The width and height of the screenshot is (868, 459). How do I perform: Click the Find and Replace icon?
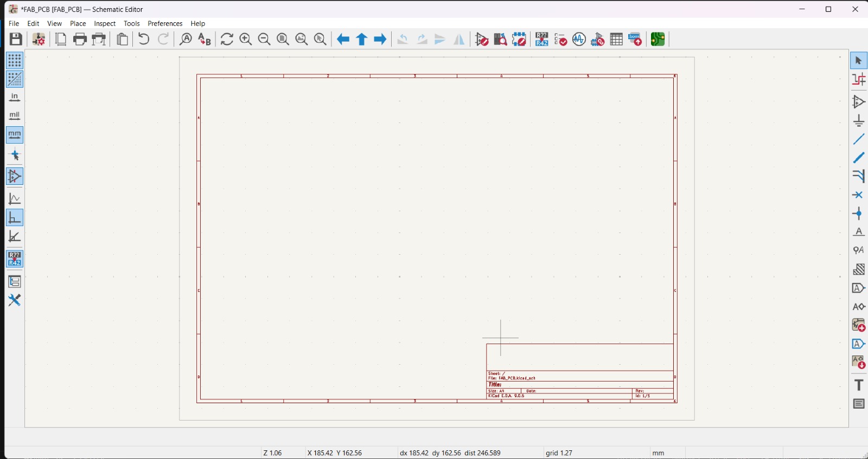tap(205, 39)
